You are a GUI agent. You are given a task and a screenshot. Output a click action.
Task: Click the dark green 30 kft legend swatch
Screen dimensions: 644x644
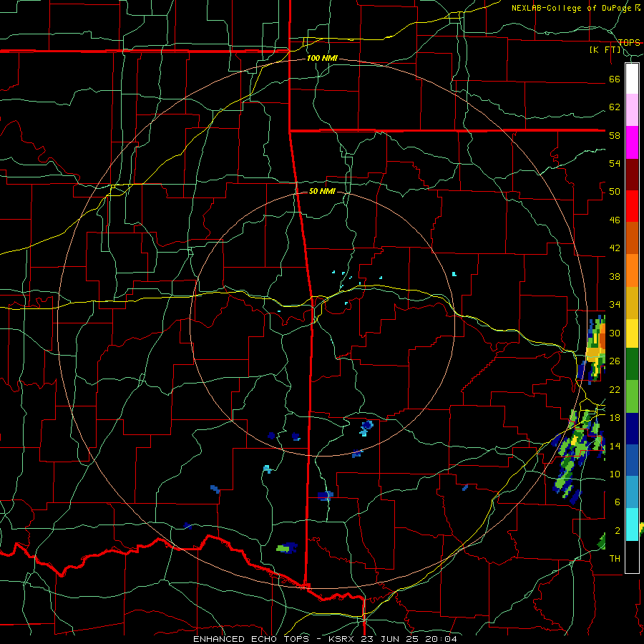click(x=632, y=364)
